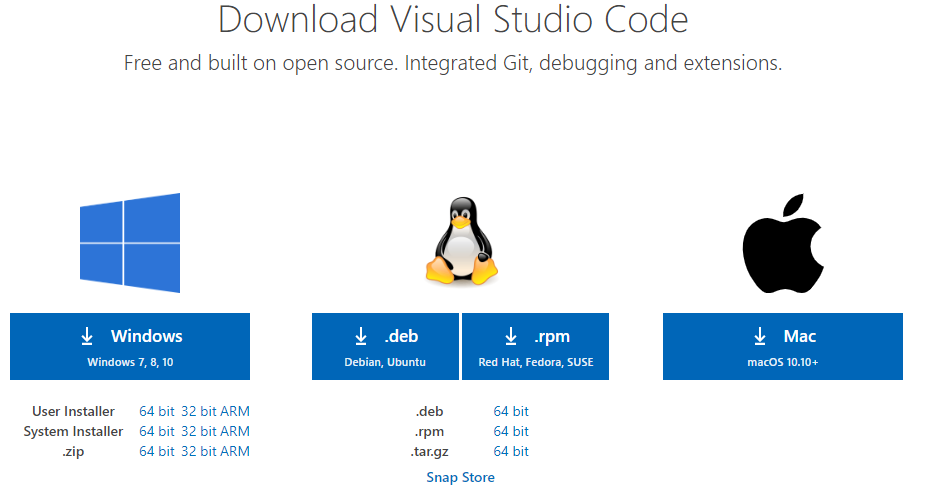Click the "Free and built on open source" subtitle
Viewport: 926px width, 492px height.
tap(453, 63)
